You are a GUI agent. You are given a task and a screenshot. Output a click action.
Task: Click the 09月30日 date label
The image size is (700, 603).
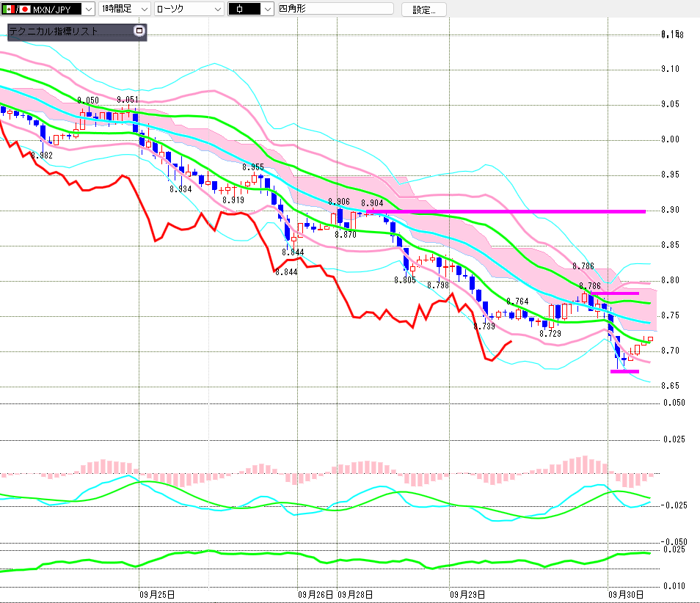click(626, 594)
